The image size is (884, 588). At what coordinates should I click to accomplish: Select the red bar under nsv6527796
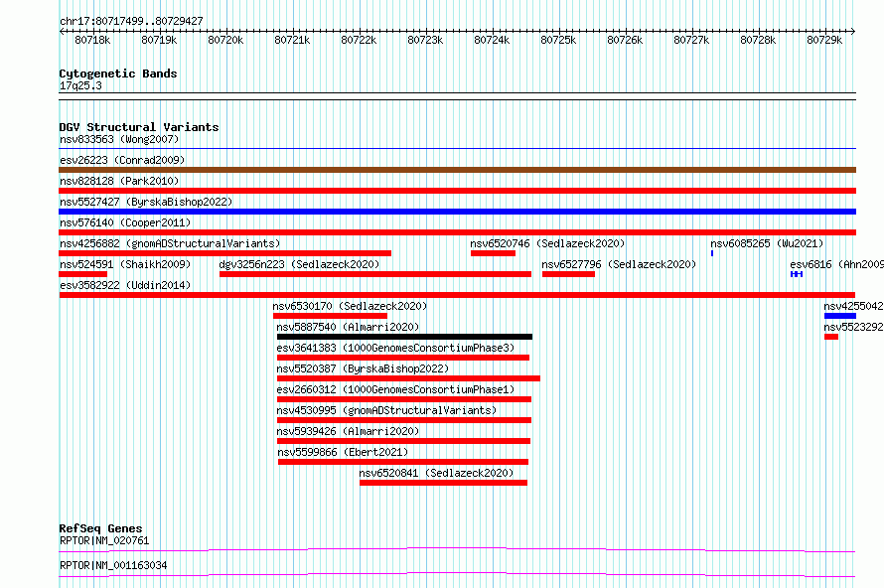tap(568, 274)
